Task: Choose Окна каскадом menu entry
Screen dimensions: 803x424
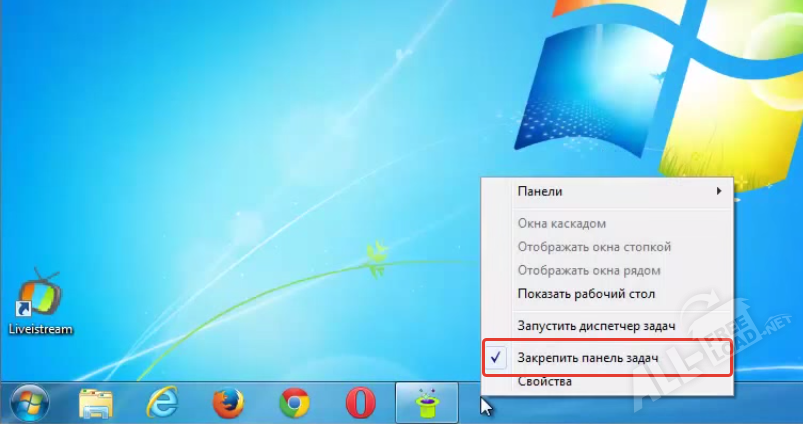Action: click(x=607, y=223)
